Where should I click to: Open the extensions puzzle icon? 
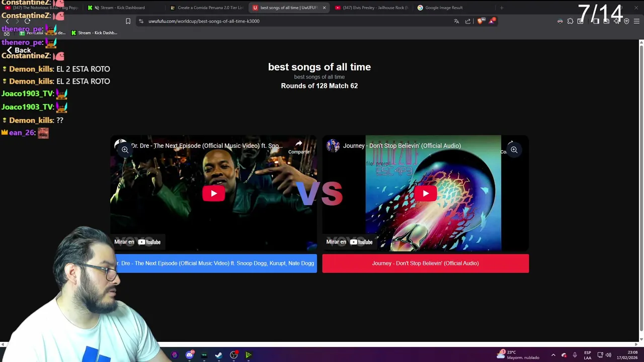pos(570,21)
